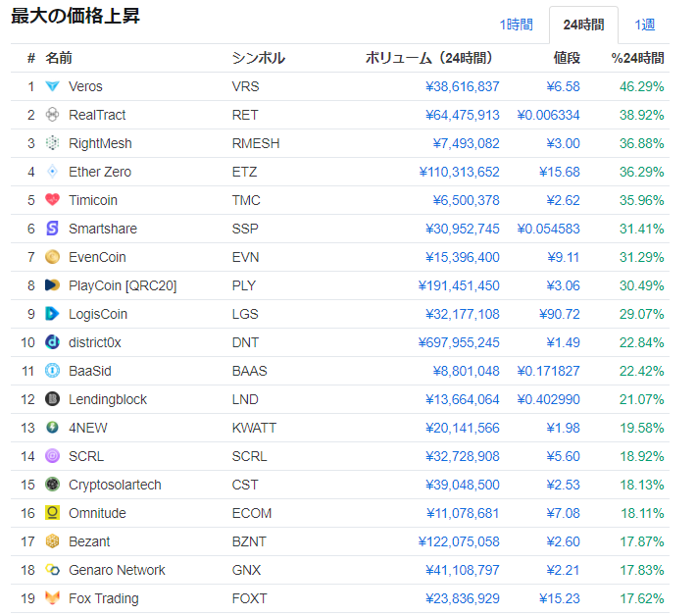The height and width of the screenshot is (616, 697).
Task: Click the EvenCoin gold icon
Action: 52,257
